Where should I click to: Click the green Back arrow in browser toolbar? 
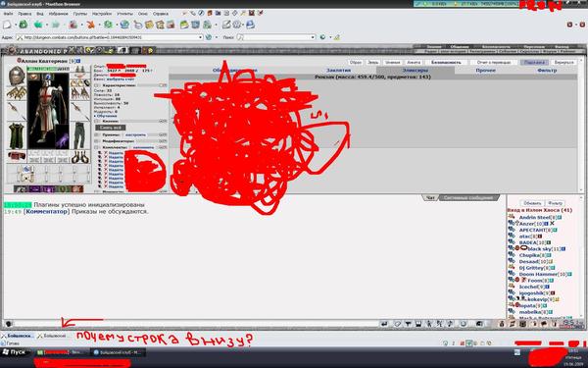(38, 25)
